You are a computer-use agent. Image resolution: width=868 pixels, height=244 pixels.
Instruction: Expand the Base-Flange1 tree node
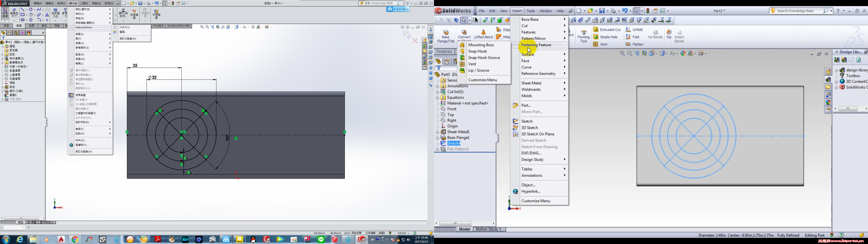click(x=437, y=138)
